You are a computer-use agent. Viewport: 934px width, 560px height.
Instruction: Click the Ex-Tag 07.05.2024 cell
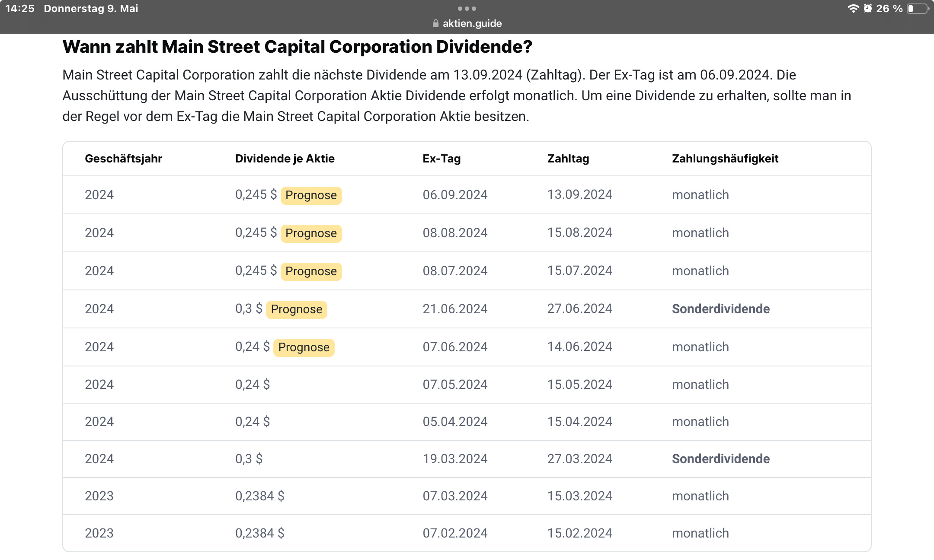pos(455,385)
